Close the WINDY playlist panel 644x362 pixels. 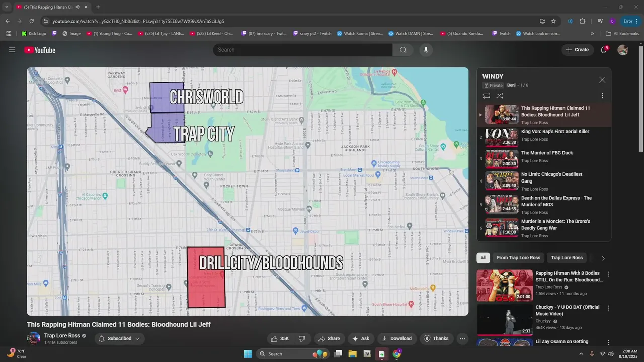coord(602,80)
